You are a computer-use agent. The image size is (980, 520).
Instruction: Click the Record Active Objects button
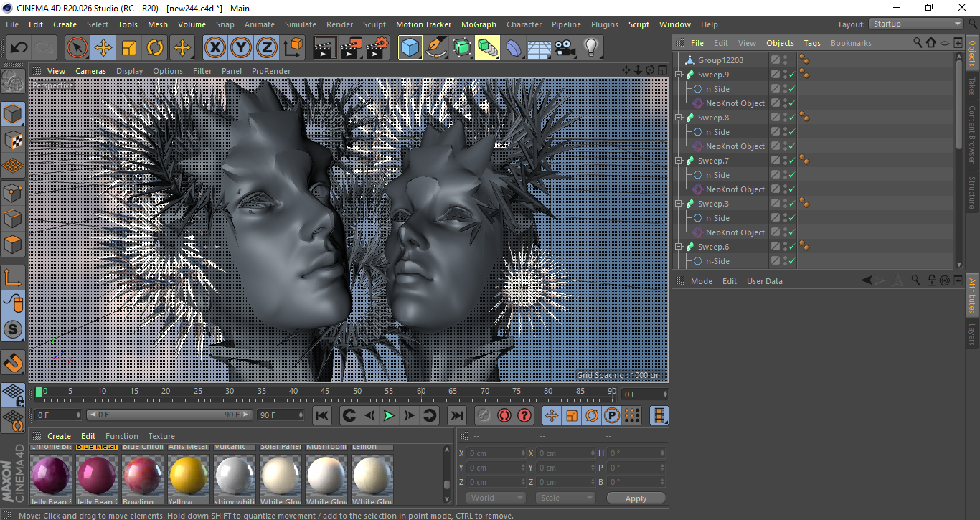(484, 415)
